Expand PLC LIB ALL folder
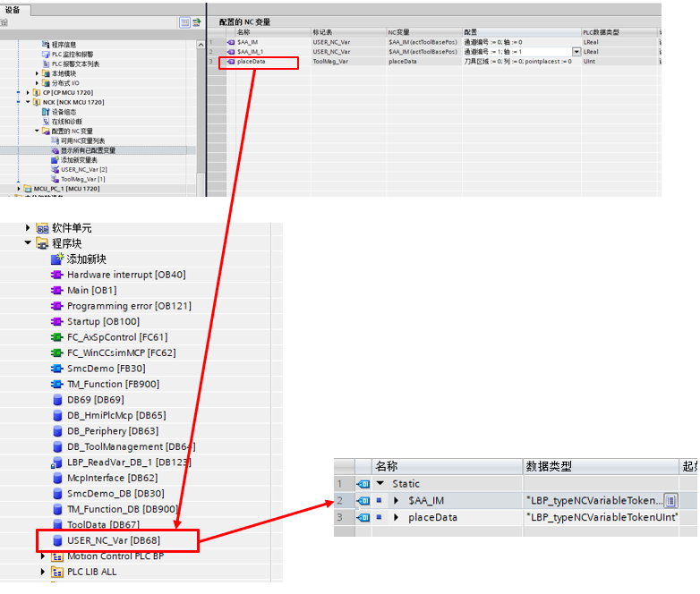Screen dimensions: 700x594 click(43, 572)
